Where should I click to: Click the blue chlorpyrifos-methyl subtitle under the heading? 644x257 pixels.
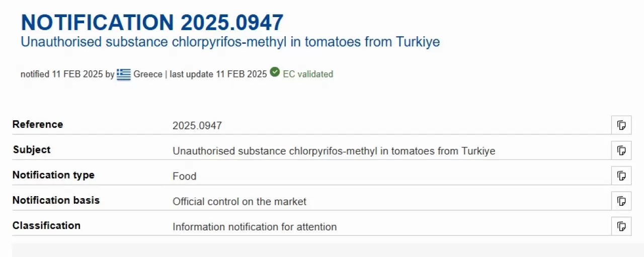click(230, 41)
